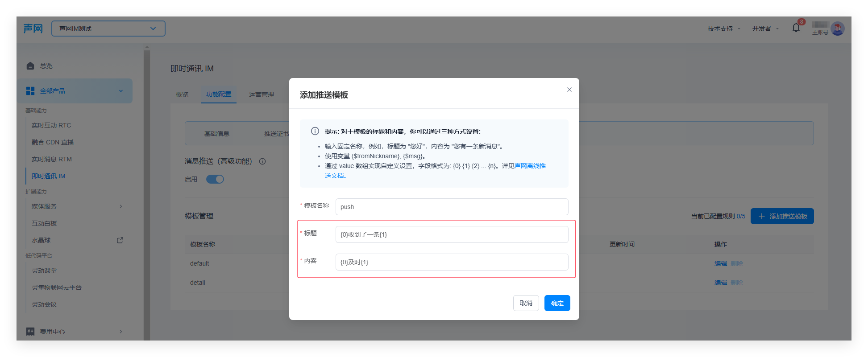The width and height of the screenshot is (868, 357).
Task: Collapse the 全部产品 section chevron
Action: [x=121, y=91]
